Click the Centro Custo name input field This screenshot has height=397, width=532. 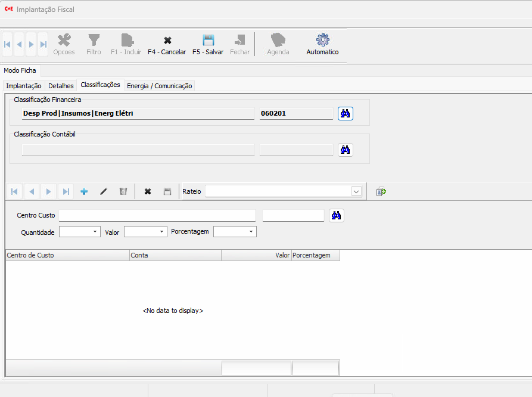(x=157, y=215)
